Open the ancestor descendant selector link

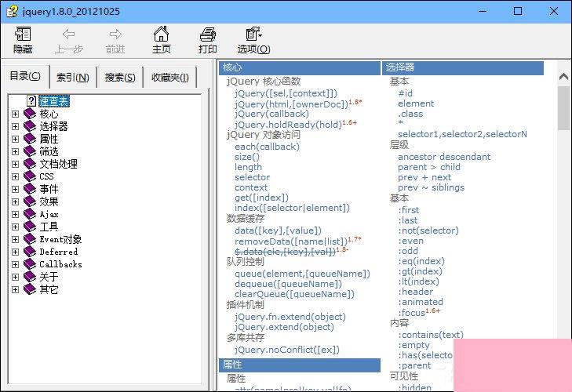click(444, 157)
